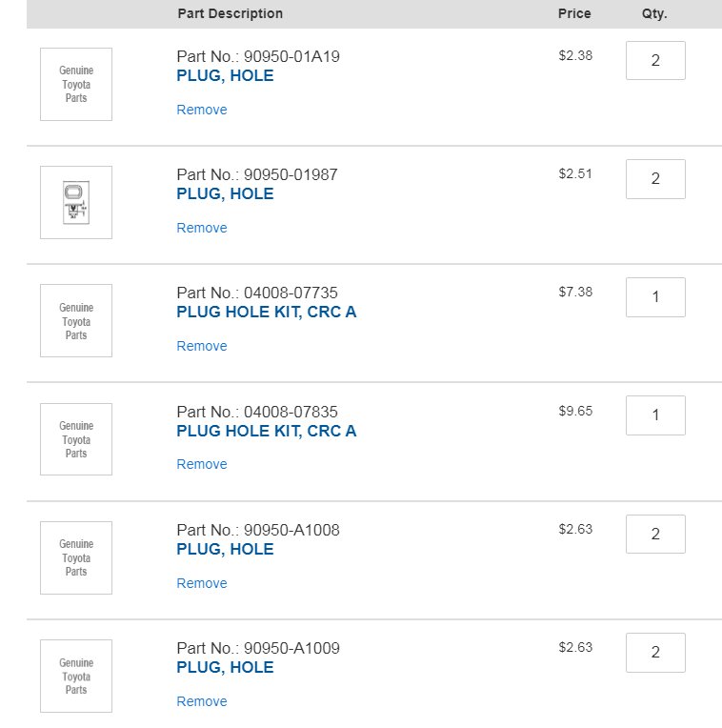Viewport: 722px width, 728px height.
Task: Click the Genuine Toyota Parts image for 90950-01A19
Action: pyautogui.click(x=76, y=84)
